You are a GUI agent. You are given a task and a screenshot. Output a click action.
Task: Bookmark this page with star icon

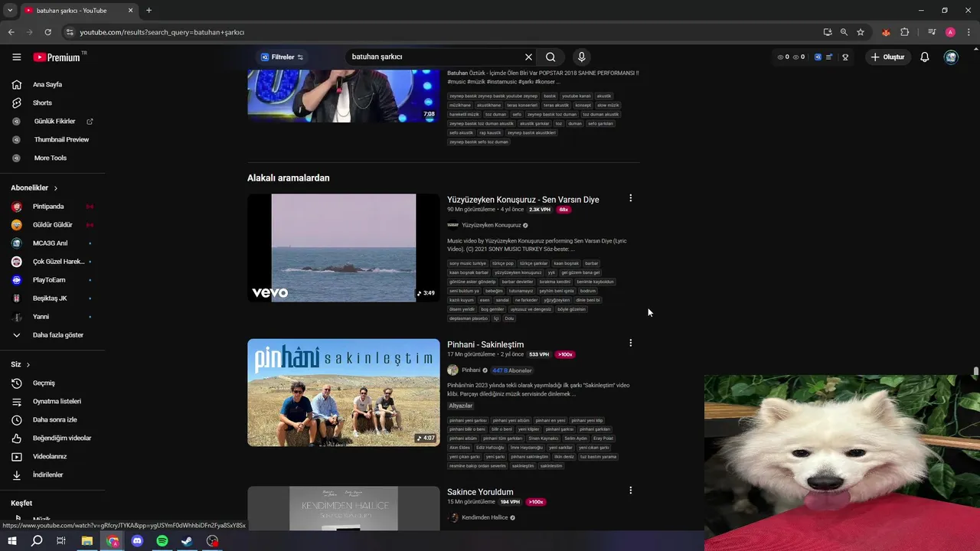click(861, 32)
